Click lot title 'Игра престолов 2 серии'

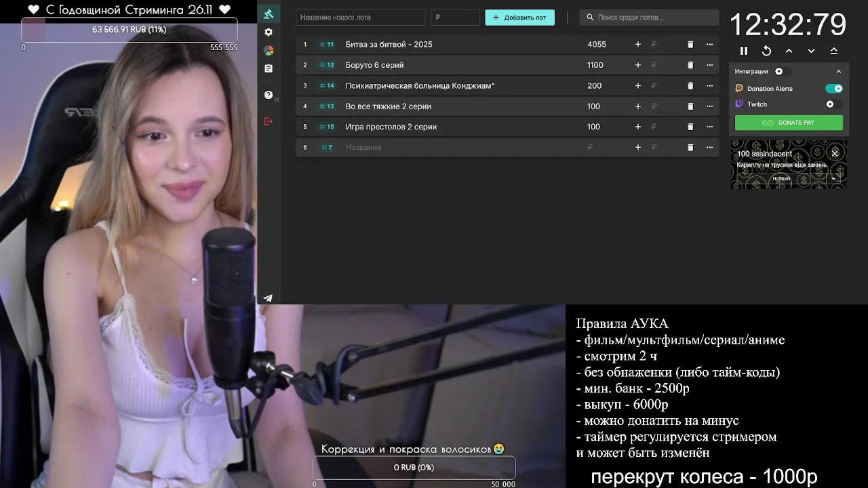[x=391, y=127]
